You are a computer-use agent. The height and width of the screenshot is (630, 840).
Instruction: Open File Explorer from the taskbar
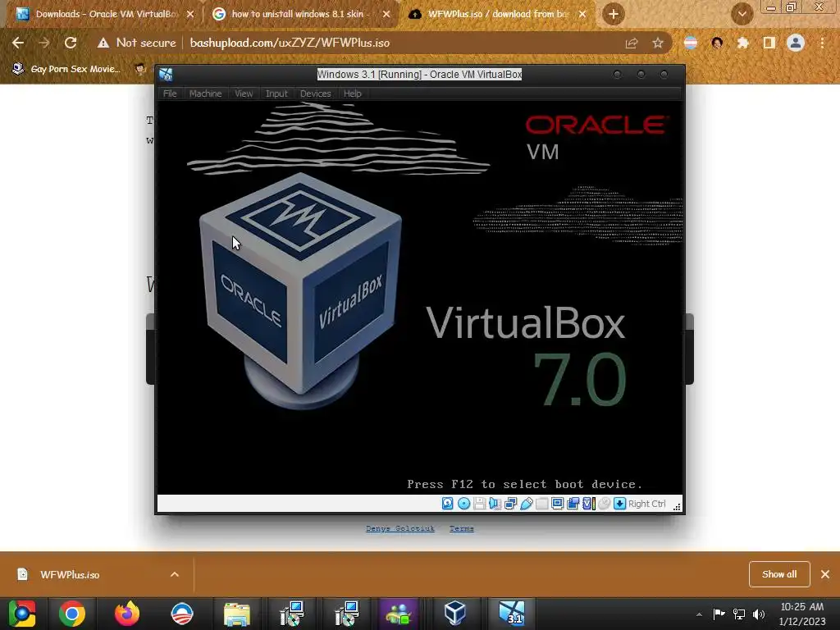click(x=237, y=614)
